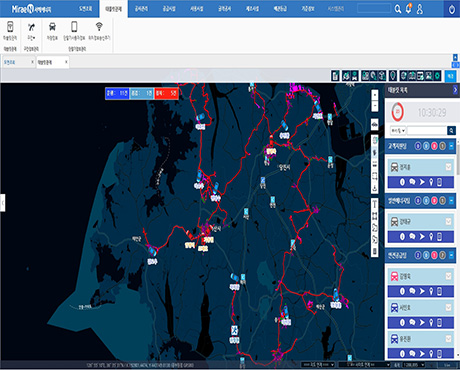460x370 pixels.
Task: Click the Wi-Fi signal icon in the ribbon
Action: click(x=99, y=26)
